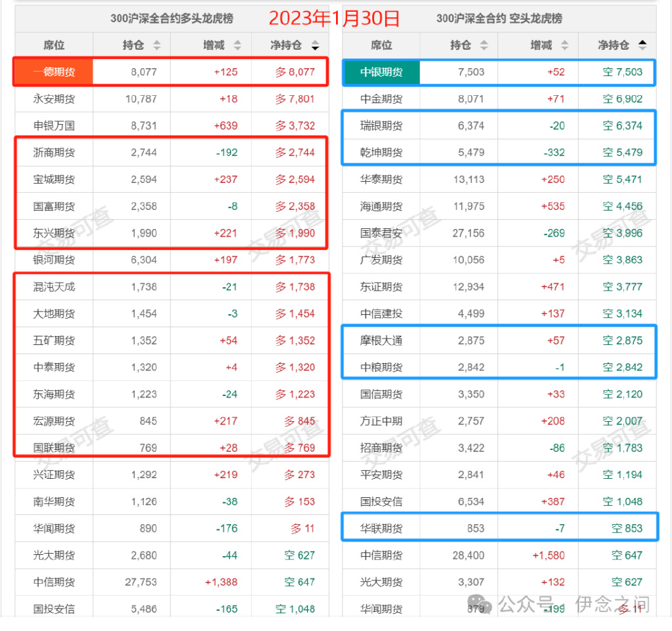Open 平安期货 seat row
Viewport: 672px width, 631px height.
coord(499,475)
